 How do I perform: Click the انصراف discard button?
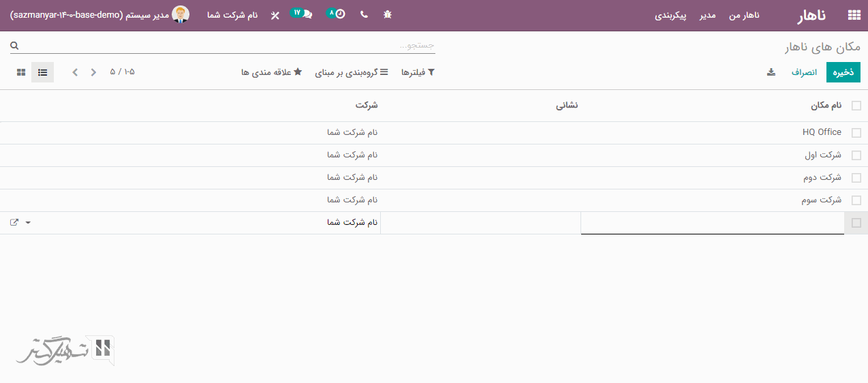pyautogui.click(x=804, y=72)
